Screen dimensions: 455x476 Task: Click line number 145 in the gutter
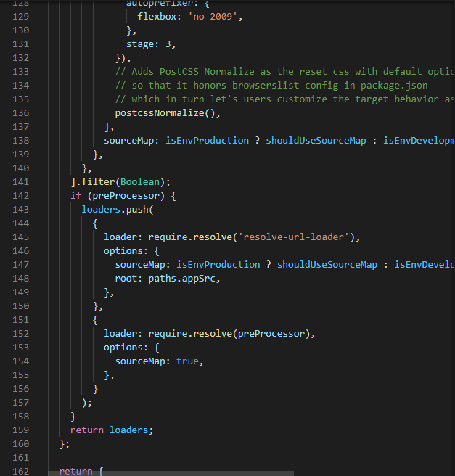20,237
